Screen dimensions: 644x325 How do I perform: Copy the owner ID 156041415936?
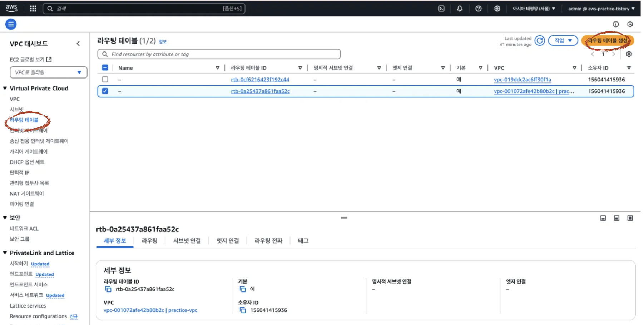(x=243, y=310)
